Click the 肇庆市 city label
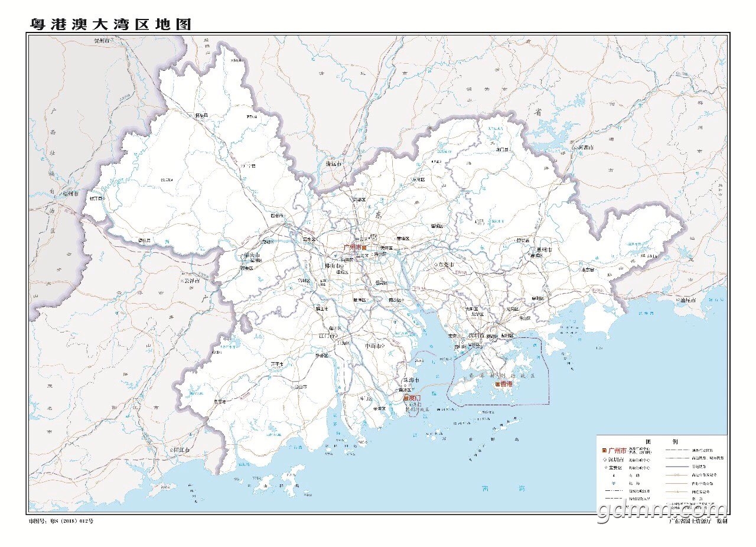This screenshot has width=756, height=547. (252, 255)
